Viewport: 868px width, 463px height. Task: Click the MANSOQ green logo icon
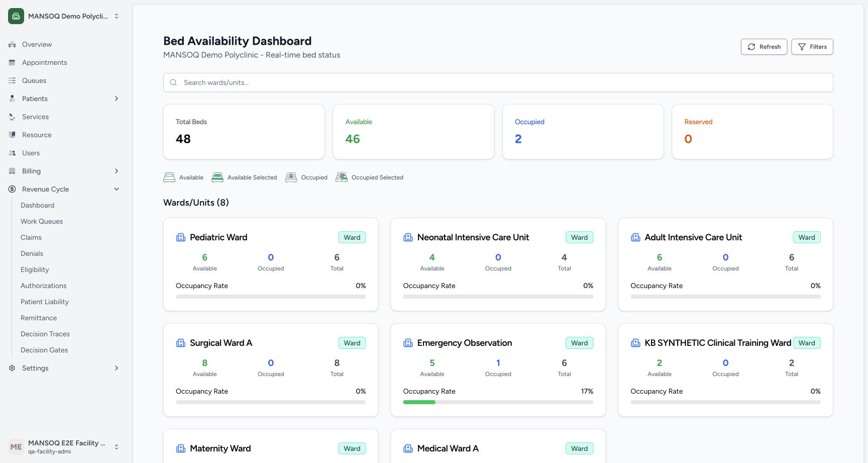pyautogui.click(x=16, y=16)
